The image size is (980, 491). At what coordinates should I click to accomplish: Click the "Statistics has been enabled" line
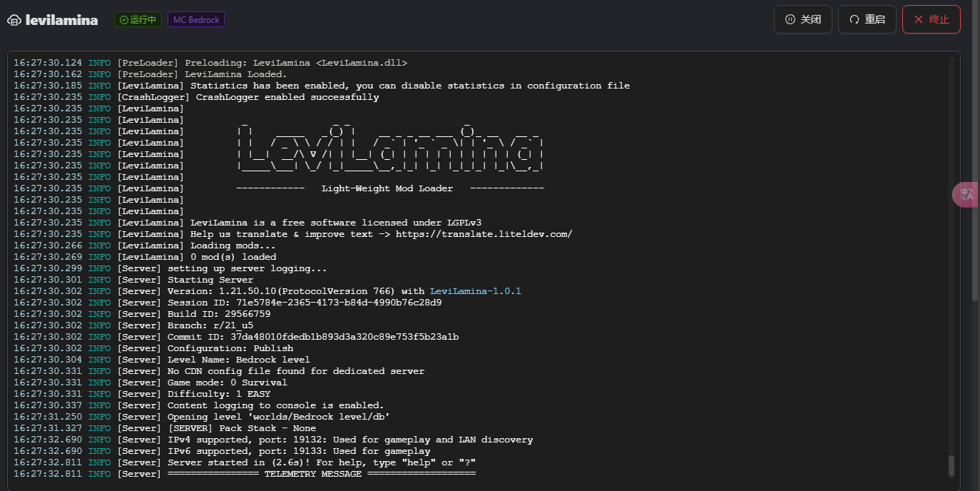pyautogui.click(x=322, y=86)
